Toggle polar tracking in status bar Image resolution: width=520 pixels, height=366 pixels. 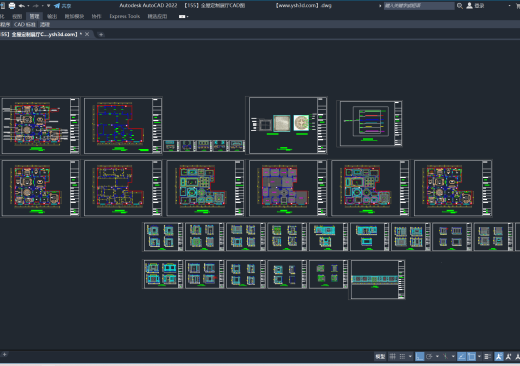(429, 357)
